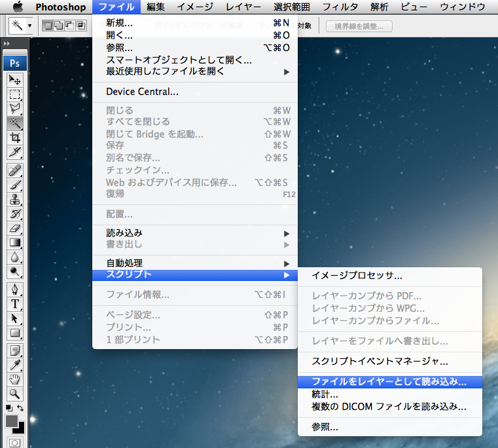
Task: Select the Rectangular Marquee tool
Action: tap(14, 94)
